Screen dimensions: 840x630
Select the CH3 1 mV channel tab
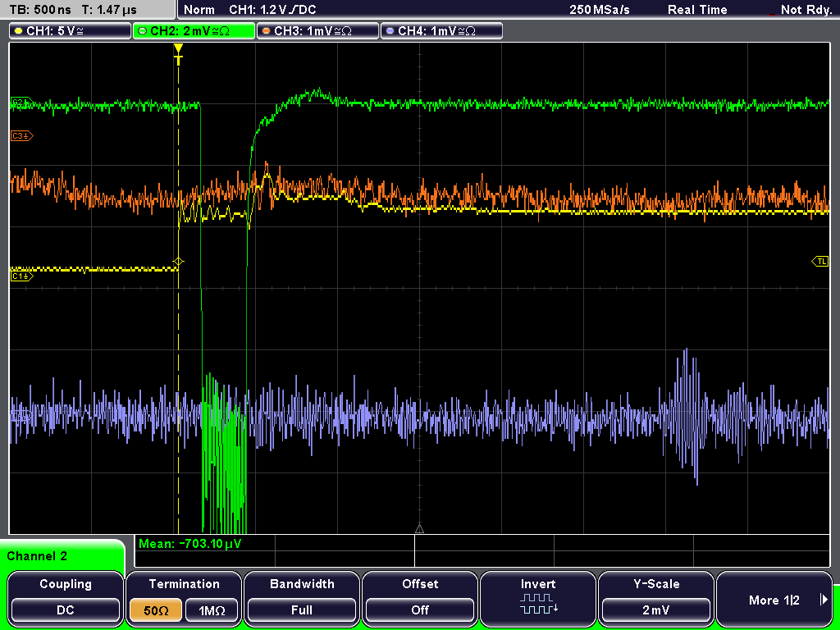pos(317,31)
